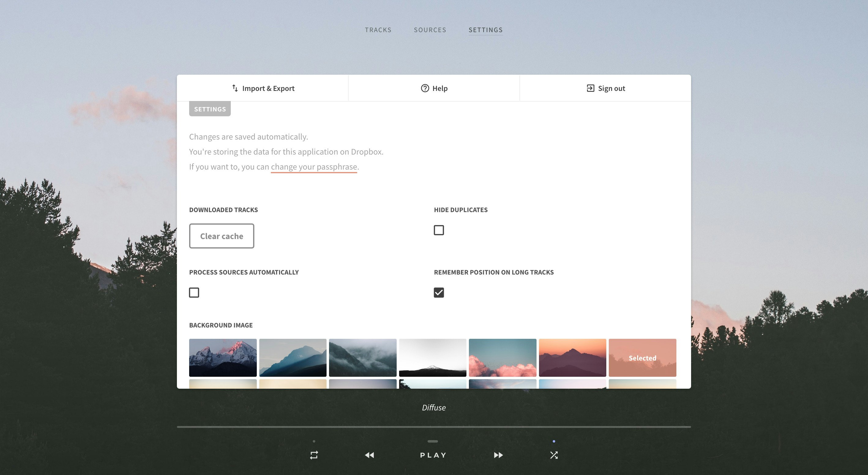Click the rewind previous track icon
Screen dimensions: 868x475
(369, 455)
